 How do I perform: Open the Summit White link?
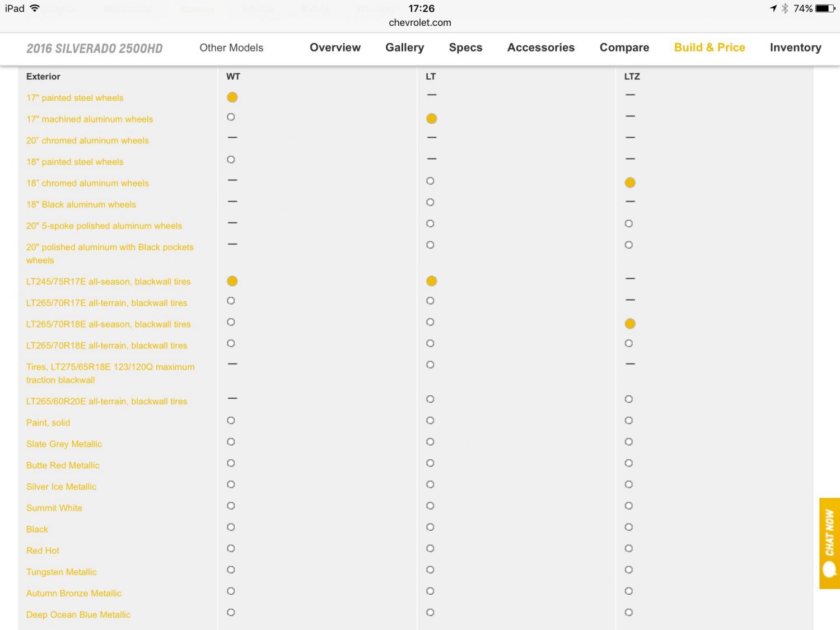[54, 508]
